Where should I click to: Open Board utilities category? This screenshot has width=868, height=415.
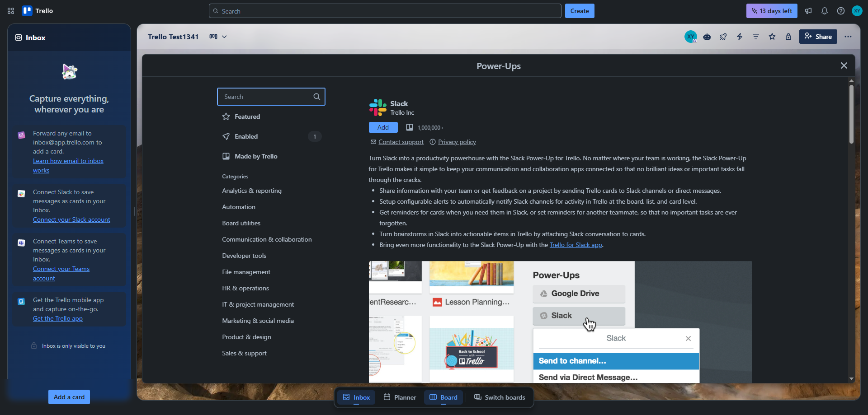tap(241, 223)
